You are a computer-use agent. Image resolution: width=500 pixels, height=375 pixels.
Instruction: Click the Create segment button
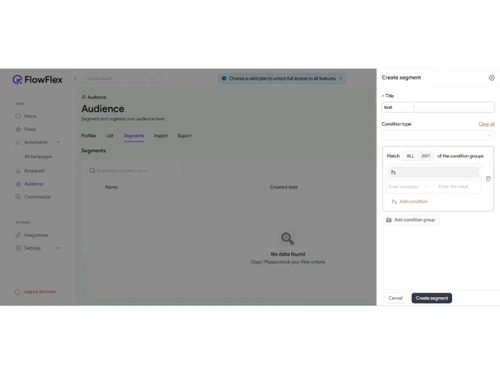432,298
